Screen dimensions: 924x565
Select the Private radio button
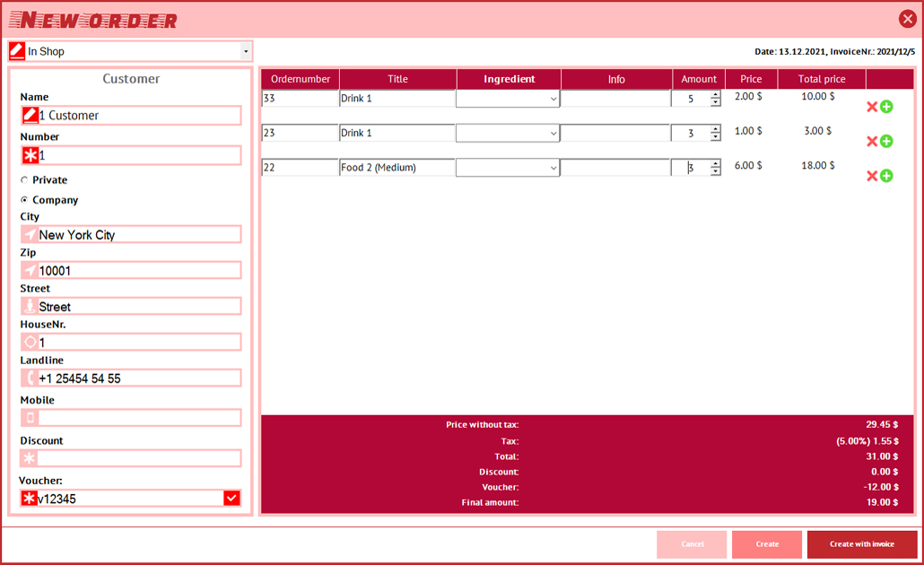click(x=24, y=180)
